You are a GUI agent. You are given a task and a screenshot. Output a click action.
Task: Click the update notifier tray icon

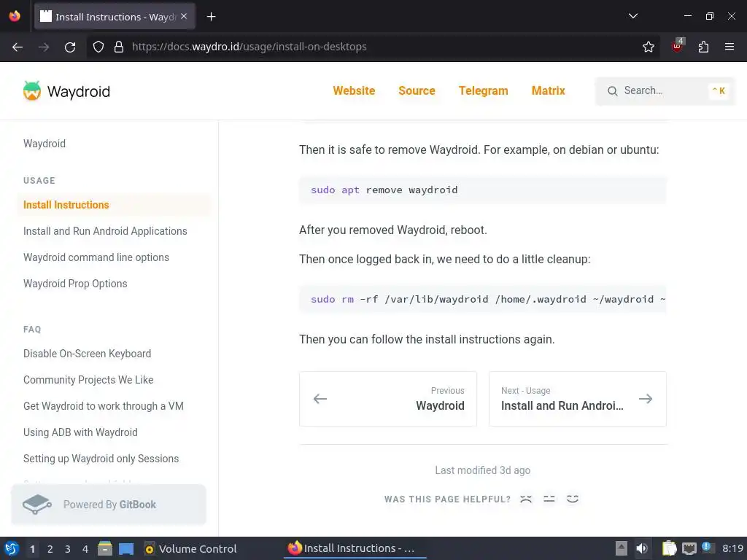pos(707,548)
